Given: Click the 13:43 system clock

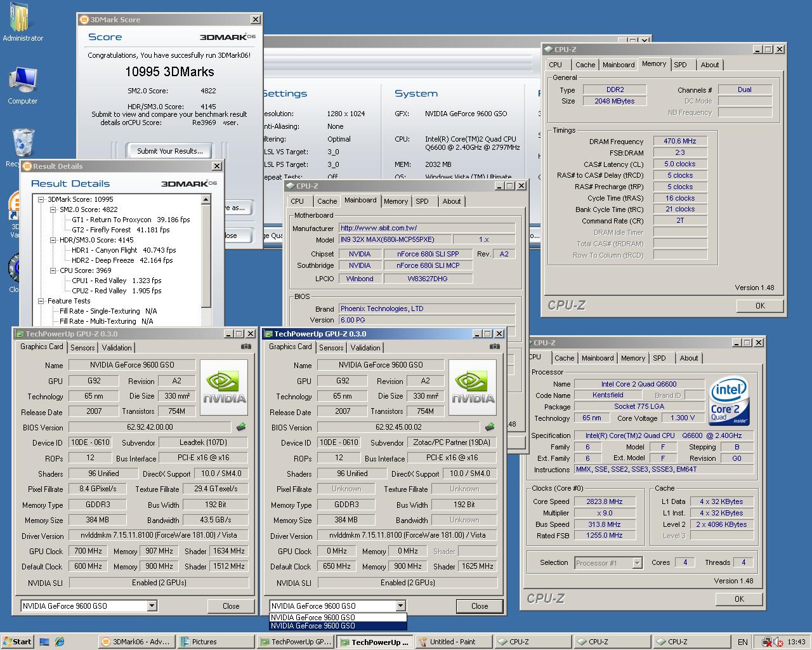Looking at the screenshot, I should point(796,642).
